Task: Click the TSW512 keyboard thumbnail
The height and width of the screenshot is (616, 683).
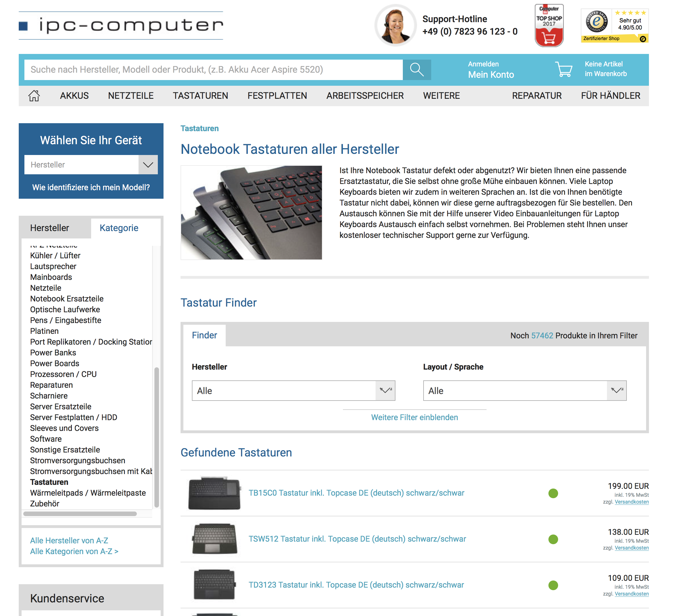Action: [214, 539]
